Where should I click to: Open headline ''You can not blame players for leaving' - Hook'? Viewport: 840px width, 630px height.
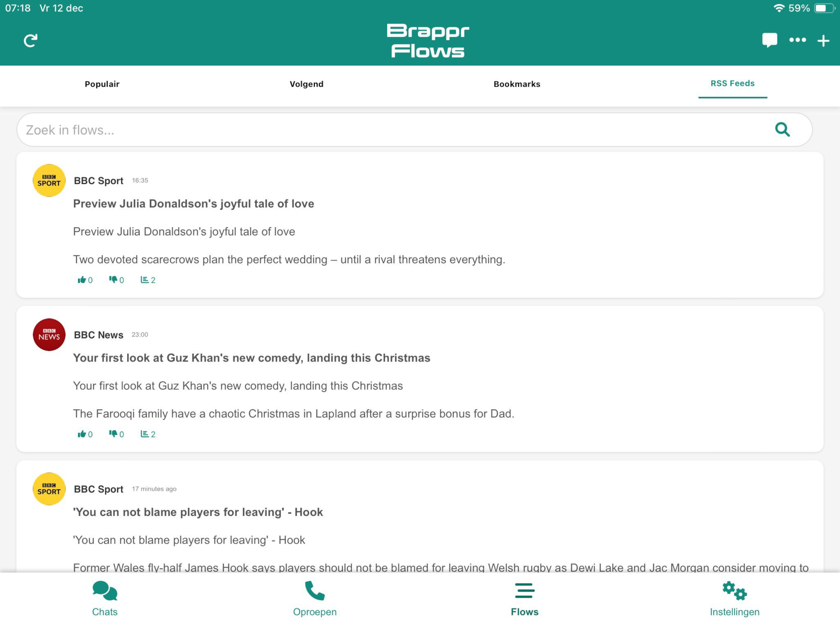tap(198, 512)
